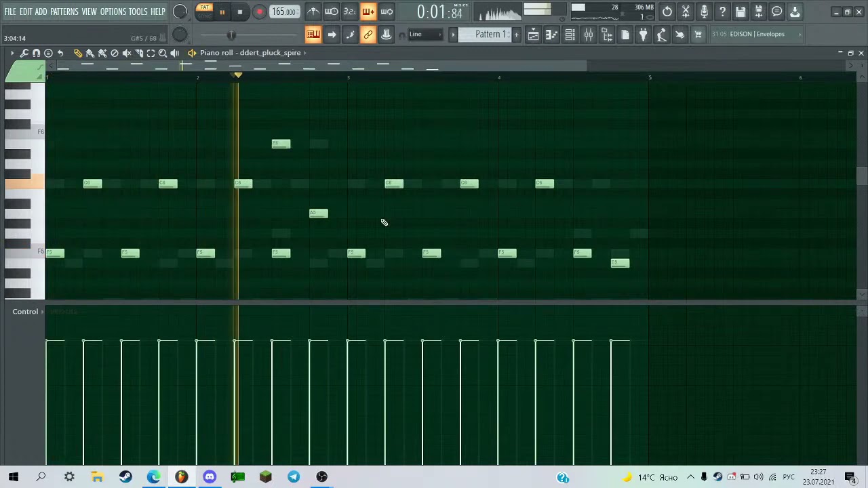Image resolution: width=868 pixels, height=488 pixels.
Task: Click the shopping cart content library icon
Action: tap(698, 35)
